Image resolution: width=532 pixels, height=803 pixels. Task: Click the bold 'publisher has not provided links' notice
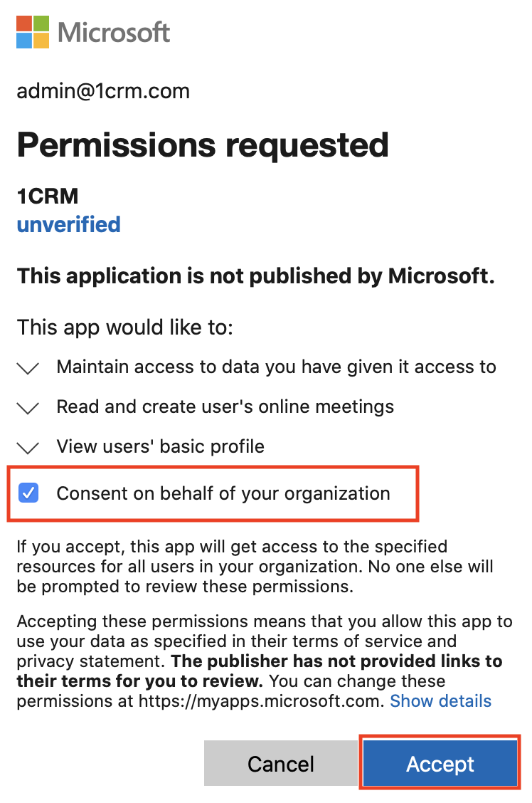point(260,671)
